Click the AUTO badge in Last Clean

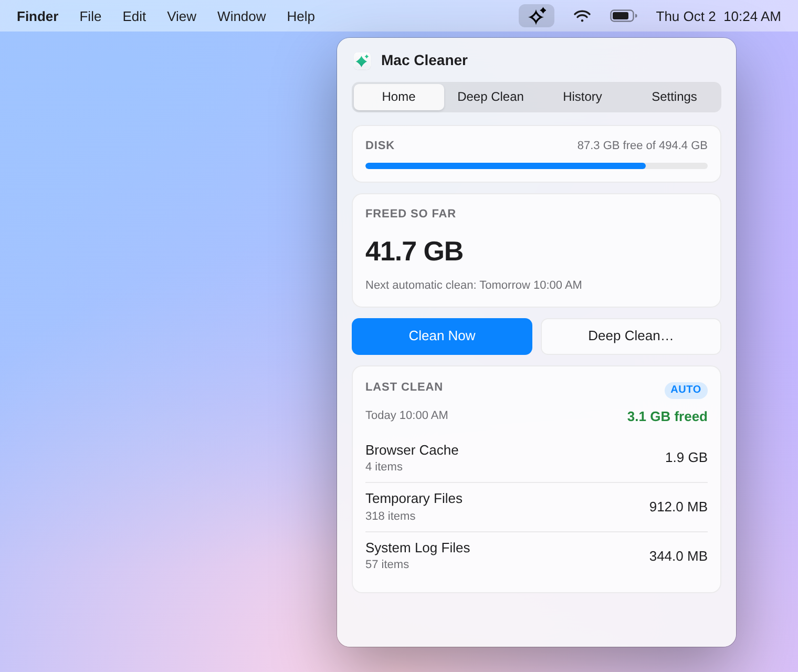(686, 390)
